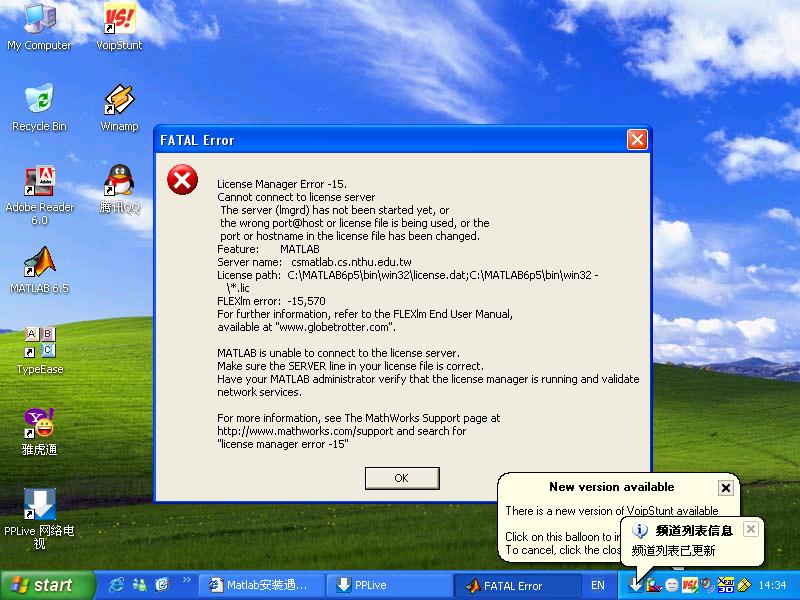Close the 频道列表信息 balloon notification
Screen dimensions: 800x600
click(x=751, y=529)
